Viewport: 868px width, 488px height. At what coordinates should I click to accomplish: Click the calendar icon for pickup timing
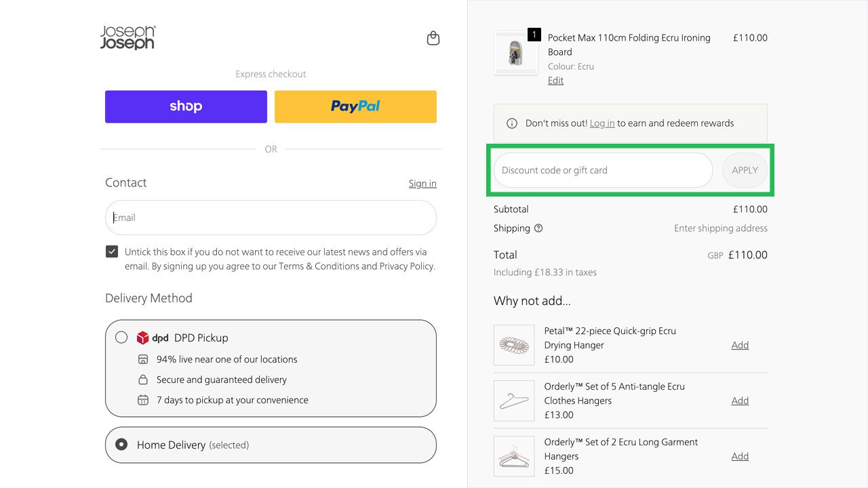pyautogui.click(x=144, y=401)
